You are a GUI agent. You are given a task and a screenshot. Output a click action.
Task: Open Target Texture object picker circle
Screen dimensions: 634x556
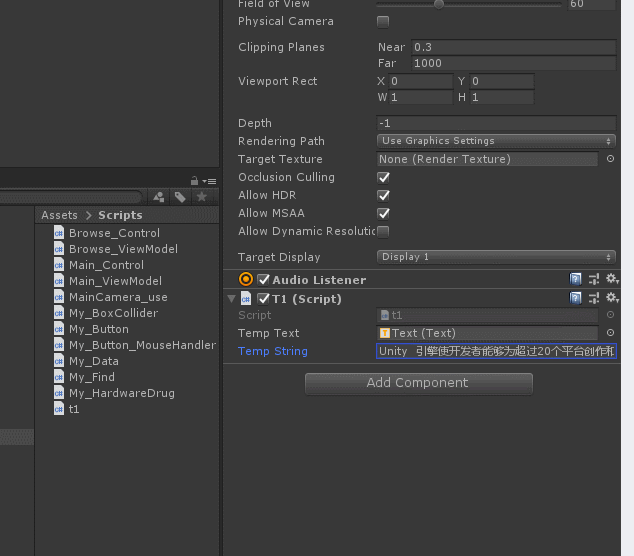(611, 159)
